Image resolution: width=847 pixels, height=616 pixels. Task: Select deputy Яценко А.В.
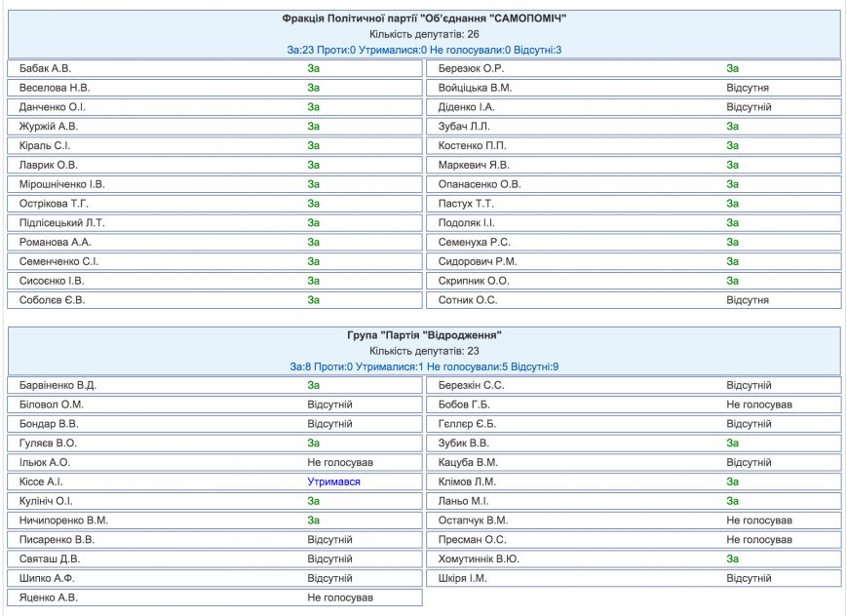coord(48,597)
